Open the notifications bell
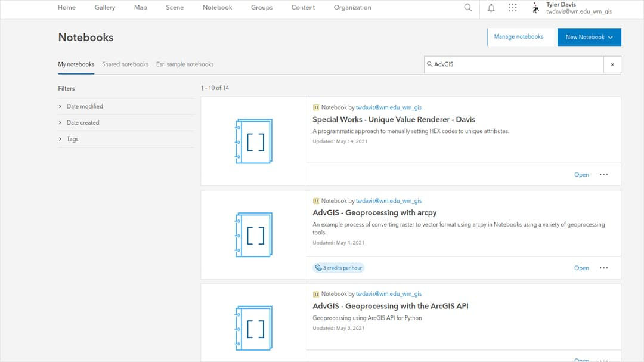The width and height of the screenshot is (644, 362). 491,8
